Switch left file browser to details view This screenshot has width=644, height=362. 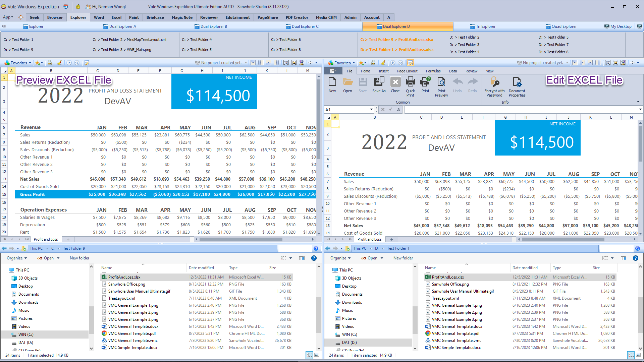click(309, 355)
